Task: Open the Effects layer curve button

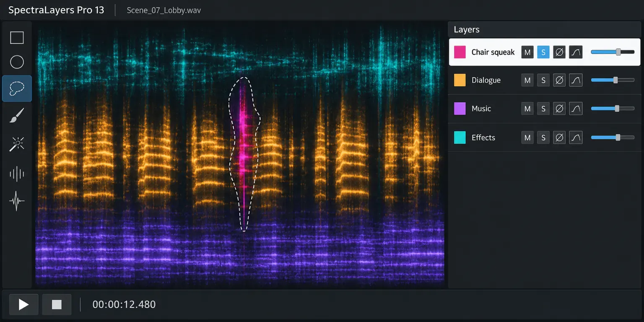Action: 576,138
